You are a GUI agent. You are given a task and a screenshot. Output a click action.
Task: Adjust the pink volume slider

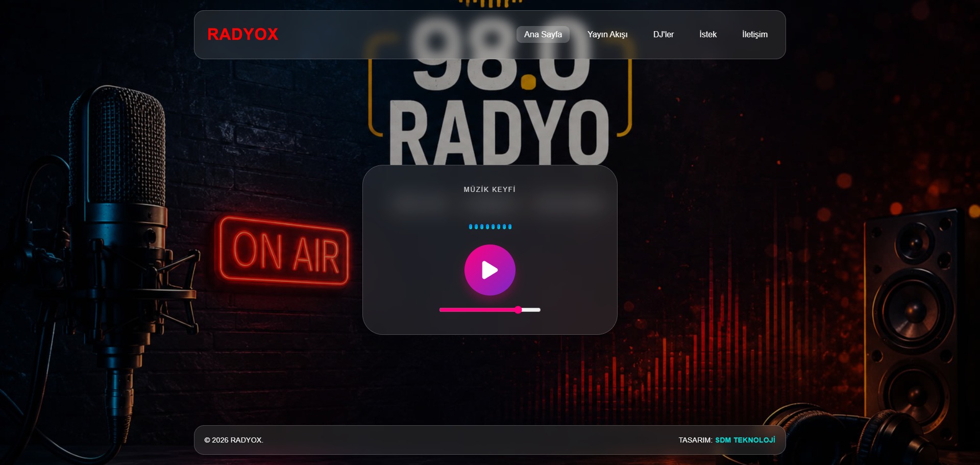point(489,310)
